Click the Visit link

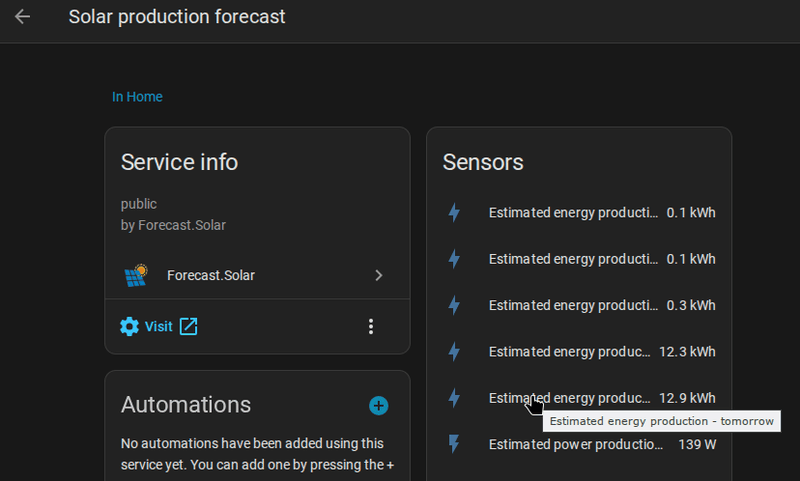tap(158, 326)
